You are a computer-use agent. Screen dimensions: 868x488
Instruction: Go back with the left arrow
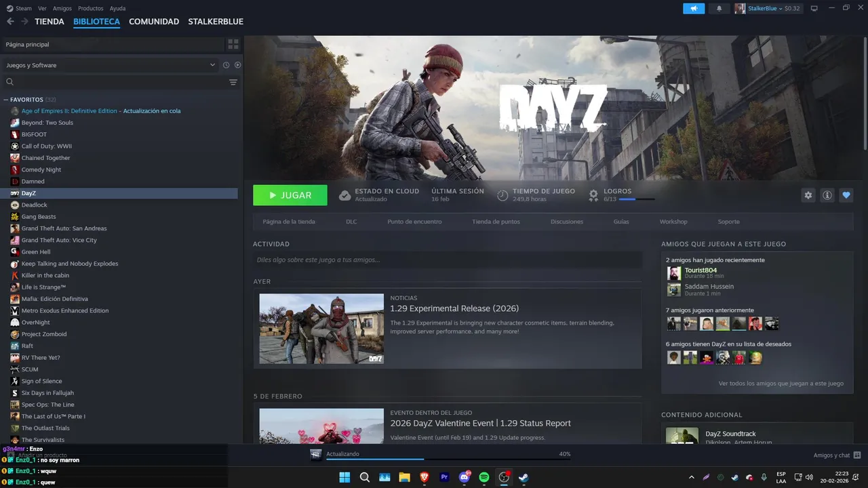point(10,22)
